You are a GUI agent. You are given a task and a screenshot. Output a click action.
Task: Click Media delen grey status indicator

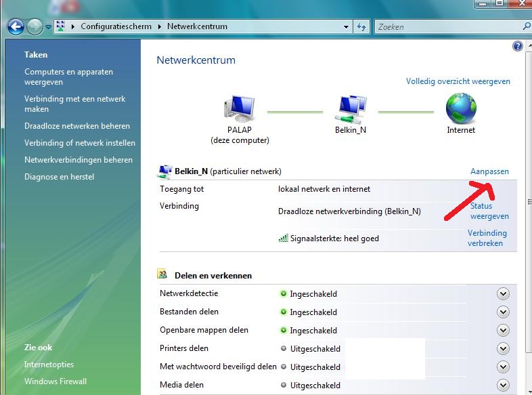pos(284,385)
